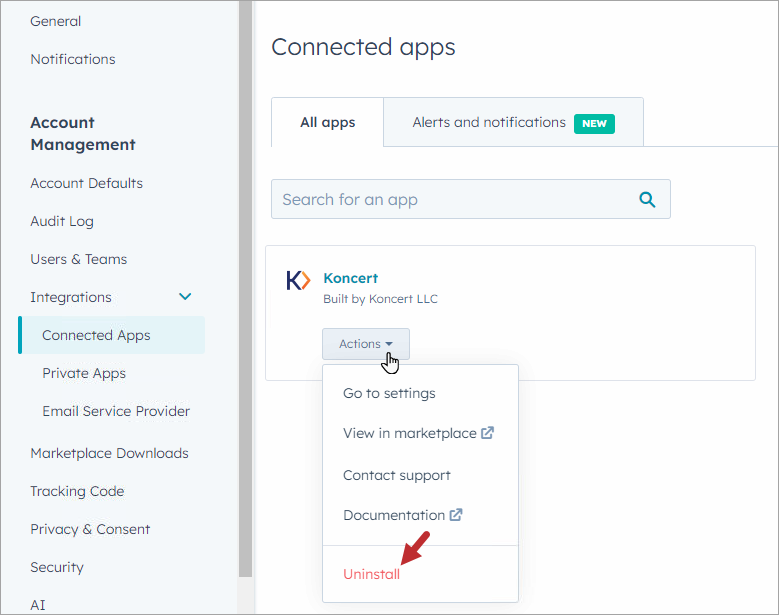
Task: Select Contact support from menu
Action: tap(396, 475)
